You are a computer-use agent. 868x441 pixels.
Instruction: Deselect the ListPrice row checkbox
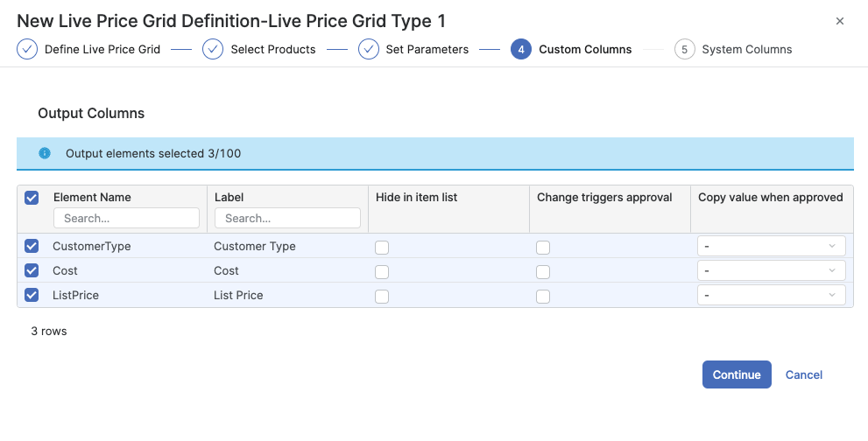[32, 295]
